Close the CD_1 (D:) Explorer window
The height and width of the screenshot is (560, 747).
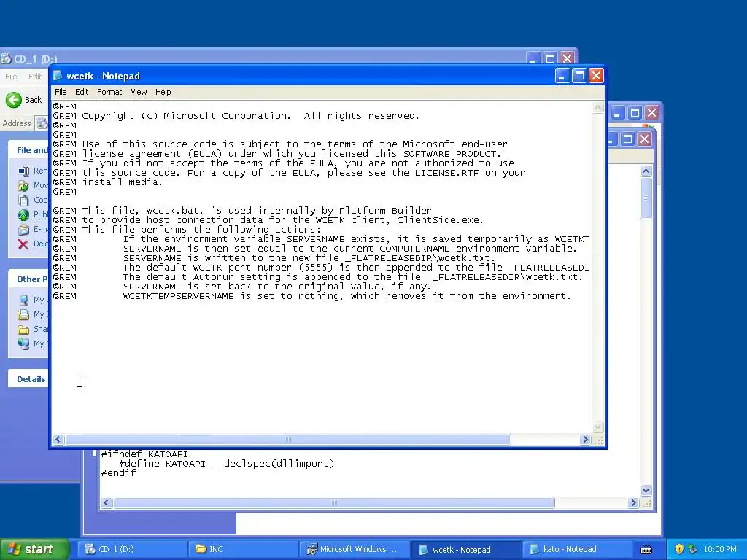(567, 58)
